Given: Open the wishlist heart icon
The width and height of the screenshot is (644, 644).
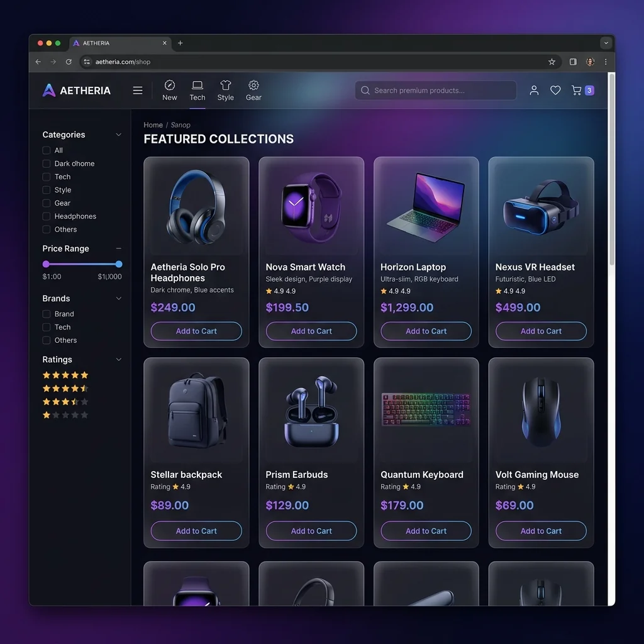Looking at the screenshot, I should [x=555, y=91].
